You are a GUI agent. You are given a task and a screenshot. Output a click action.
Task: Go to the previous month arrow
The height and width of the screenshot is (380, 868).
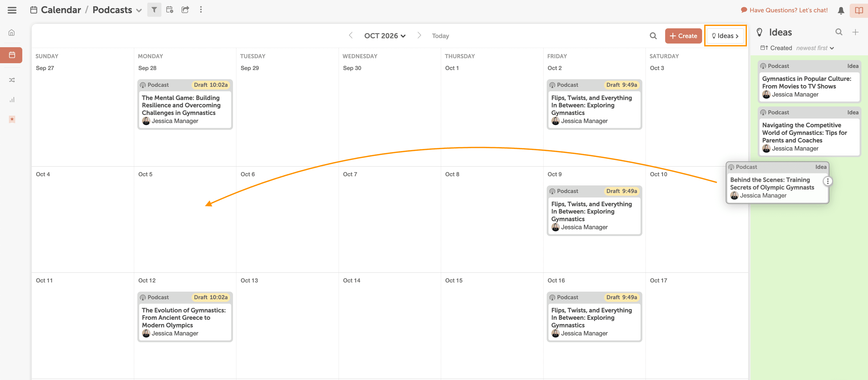tap(350, 35)
